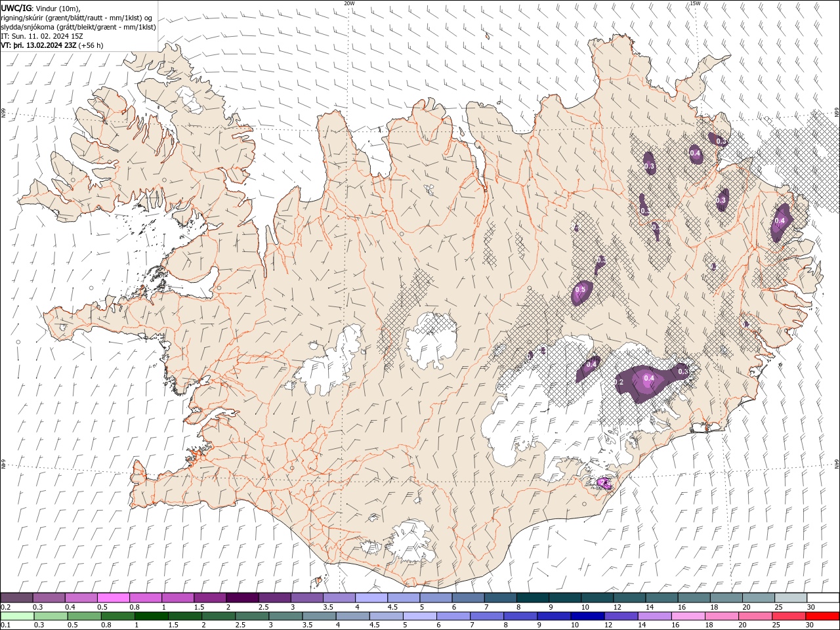Select the dusky plum 0.2 legend swatch

16,598
